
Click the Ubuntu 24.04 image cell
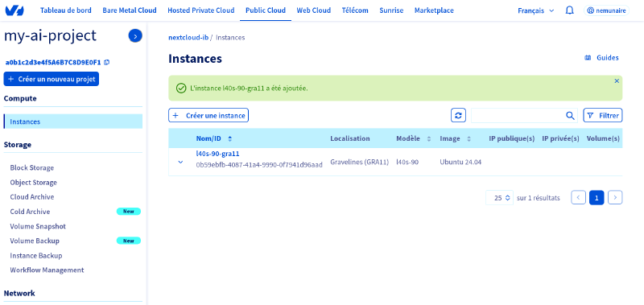(460, 162)
